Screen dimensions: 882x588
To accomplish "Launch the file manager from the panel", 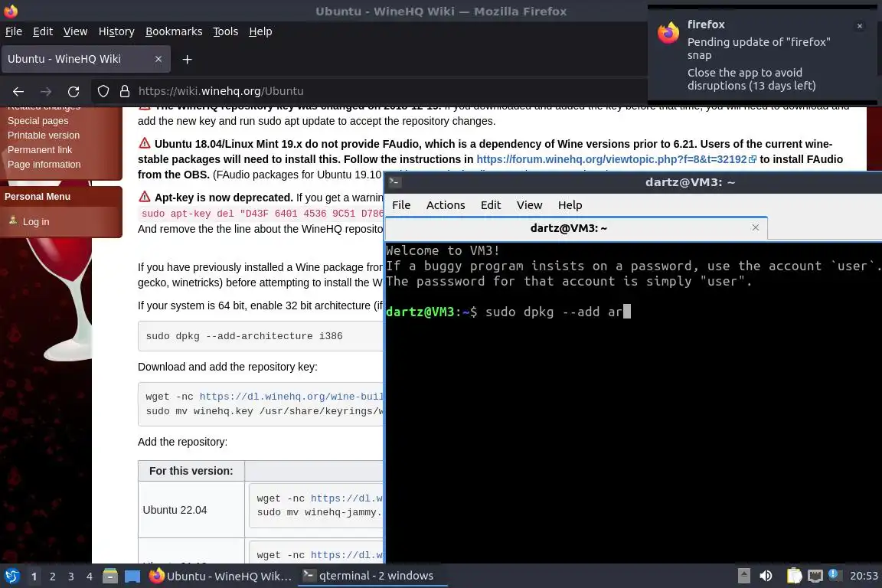I will (x=110, y=577).
